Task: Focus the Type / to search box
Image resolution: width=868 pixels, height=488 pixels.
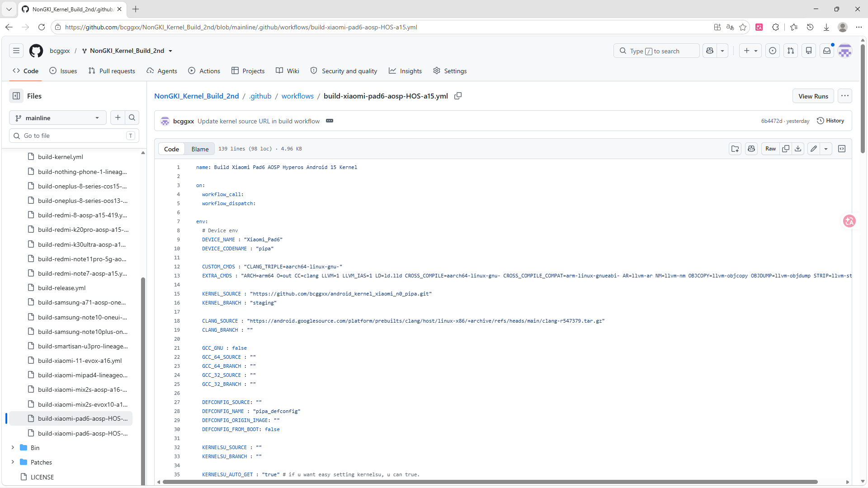Action: pos(656,51)
